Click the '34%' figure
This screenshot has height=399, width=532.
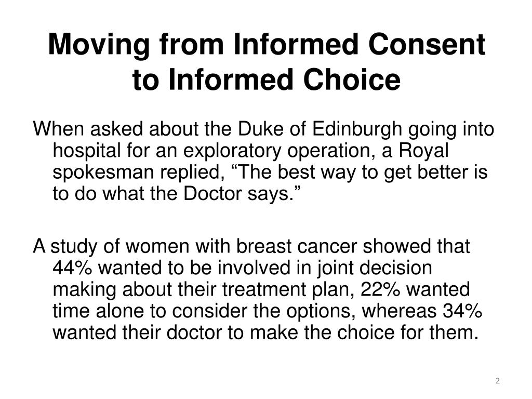[462, 311]
